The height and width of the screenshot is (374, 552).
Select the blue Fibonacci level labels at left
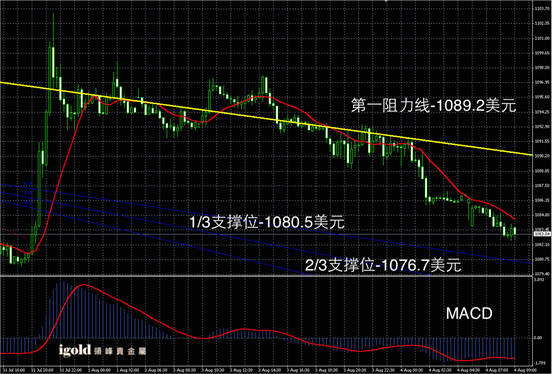[28, 193]
